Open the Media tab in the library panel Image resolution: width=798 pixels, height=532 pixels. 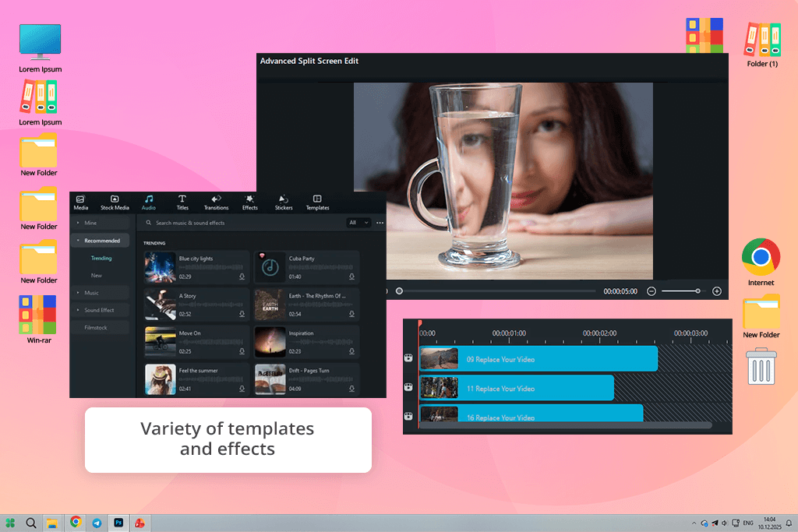pos(81,203)
